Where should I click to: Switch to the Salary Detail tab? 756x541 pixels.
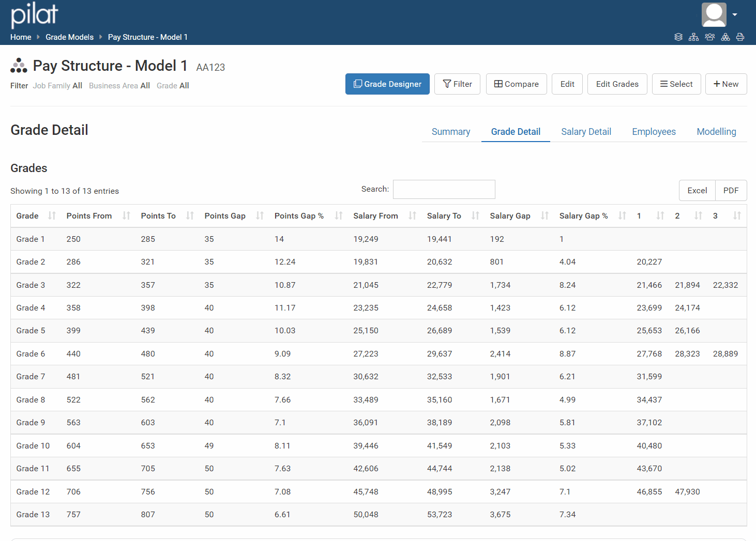(x=586, y=132)
